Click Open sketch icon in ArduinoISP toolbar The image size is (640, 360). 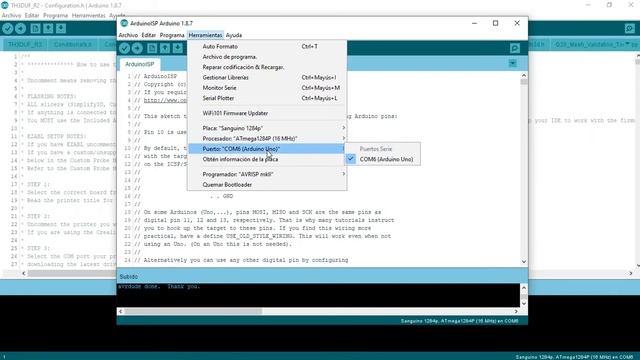coord(165,48)
